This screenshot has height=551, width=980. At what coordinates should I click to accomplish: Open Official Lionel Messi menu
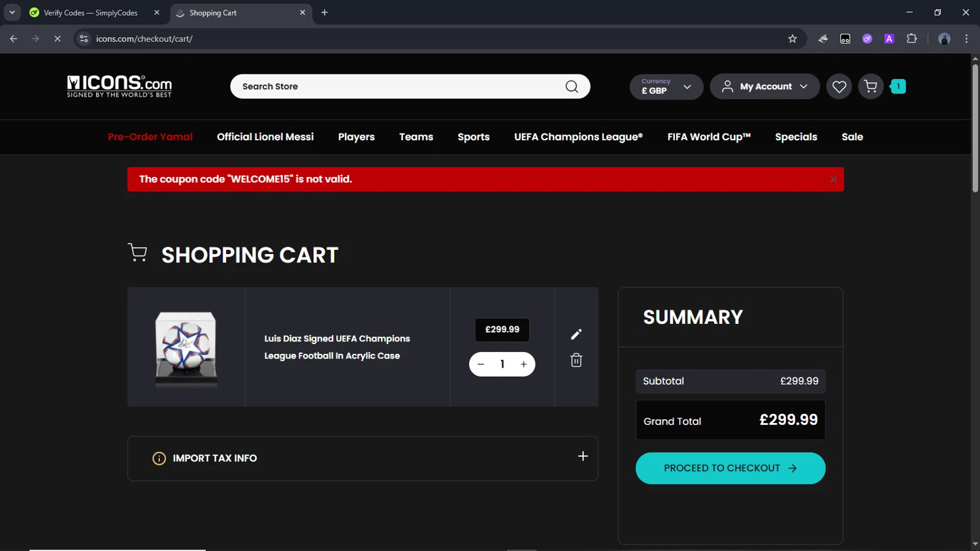coord(265,137)
